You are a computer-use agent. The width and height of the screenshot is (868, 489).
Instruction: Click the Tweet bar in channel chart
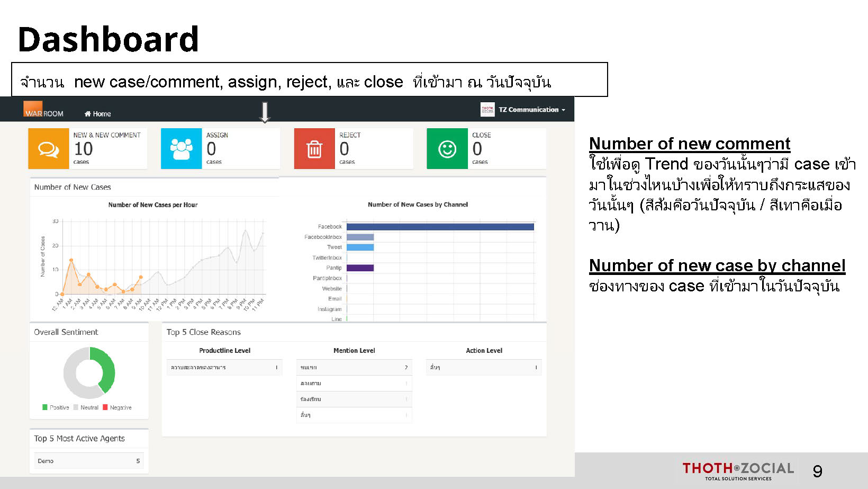tap(360, 247)
